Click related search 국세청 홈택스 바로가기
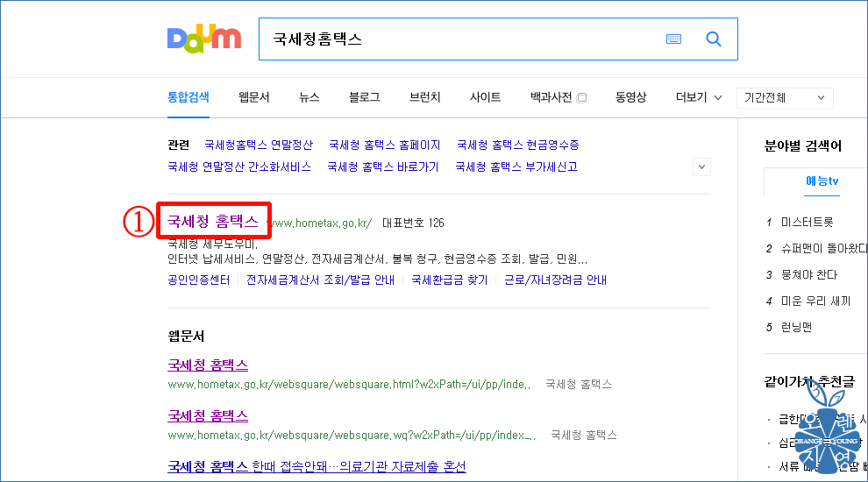 [x=382, y=167]
